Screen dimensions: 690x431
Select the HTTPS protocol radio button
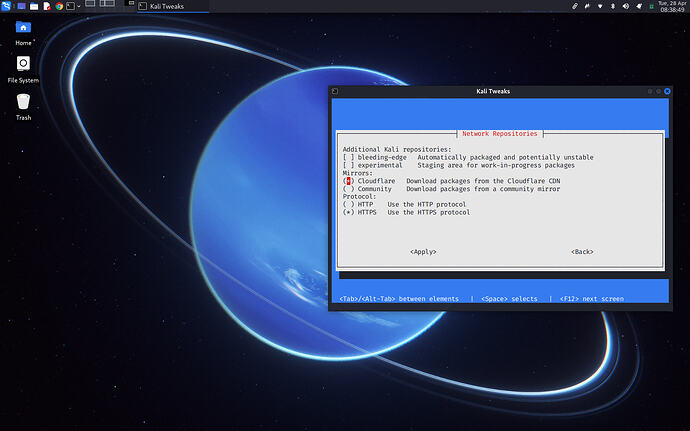coord(349,212)
